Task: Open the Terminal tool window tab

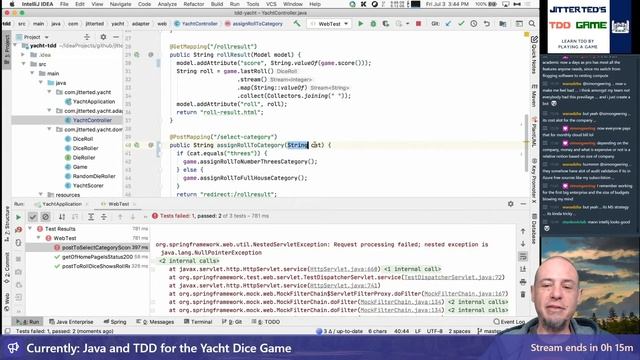Action: pos(198,322)
